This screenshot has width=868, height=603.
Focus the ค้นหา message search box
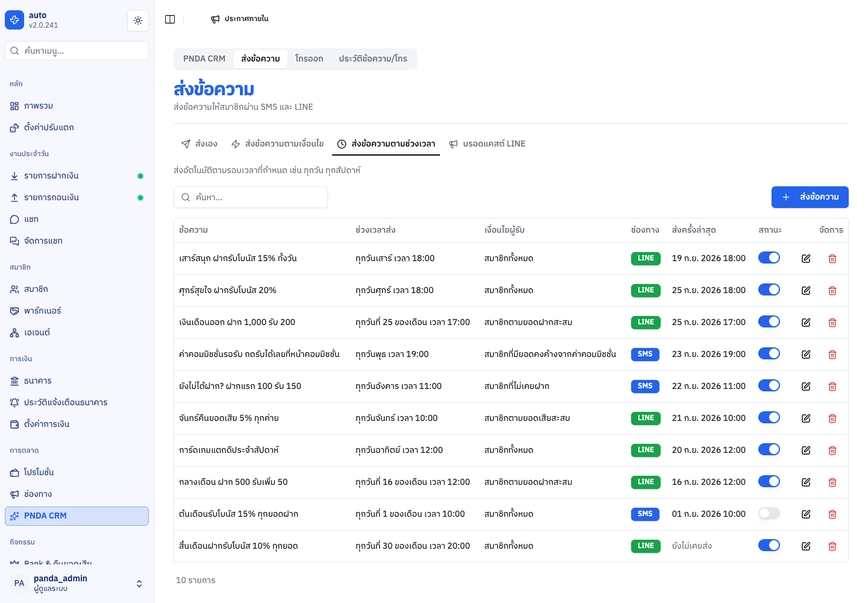(x=251, y=197)
